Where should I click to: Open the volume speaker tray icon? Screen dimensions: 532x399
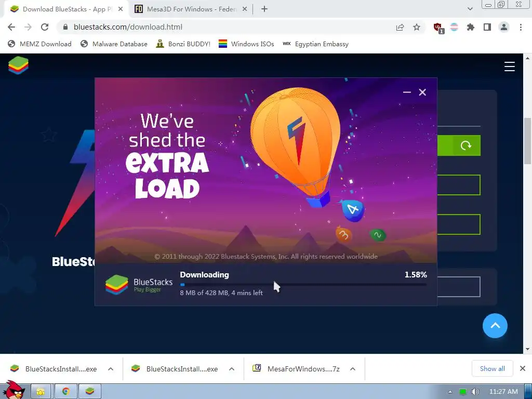475,392
